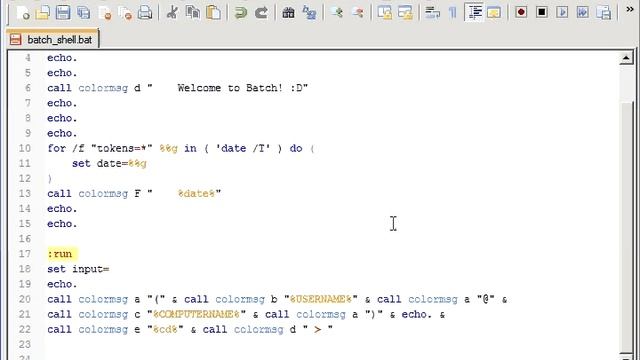640x360 pixels.
Task: Toggle word wrap in the toolbar
Action: pyautogui.click(x=433, y=13)
